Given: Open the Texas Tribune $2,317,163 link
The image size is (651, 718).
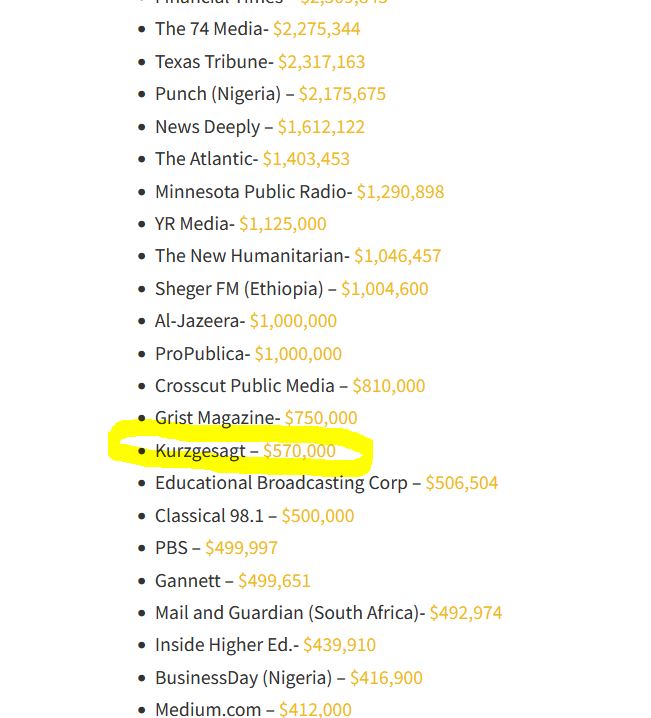Looking at the screenshot, I should [321, 62].
